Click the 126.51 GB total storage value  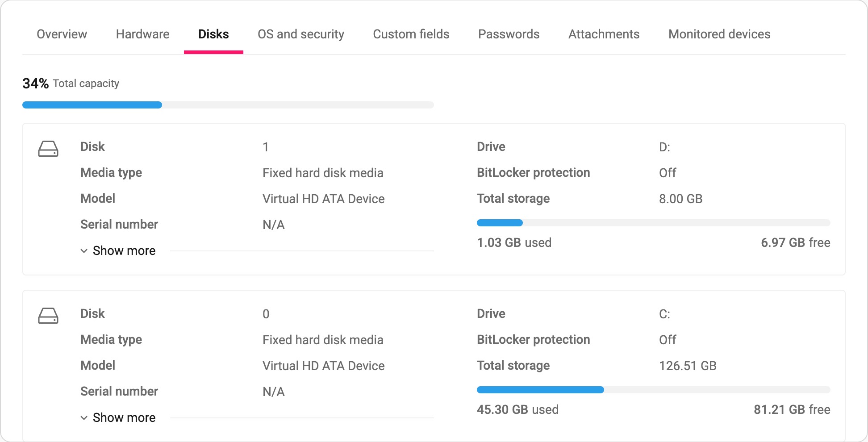pyautogui.click(x=688, y=366)
